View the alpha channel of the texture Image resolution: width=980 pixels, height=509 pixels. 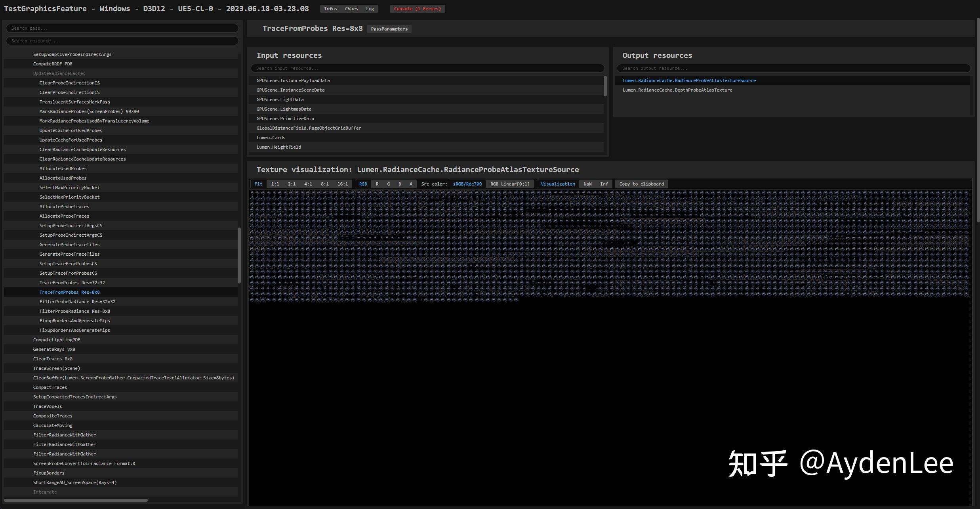click(x=411, y=184)
